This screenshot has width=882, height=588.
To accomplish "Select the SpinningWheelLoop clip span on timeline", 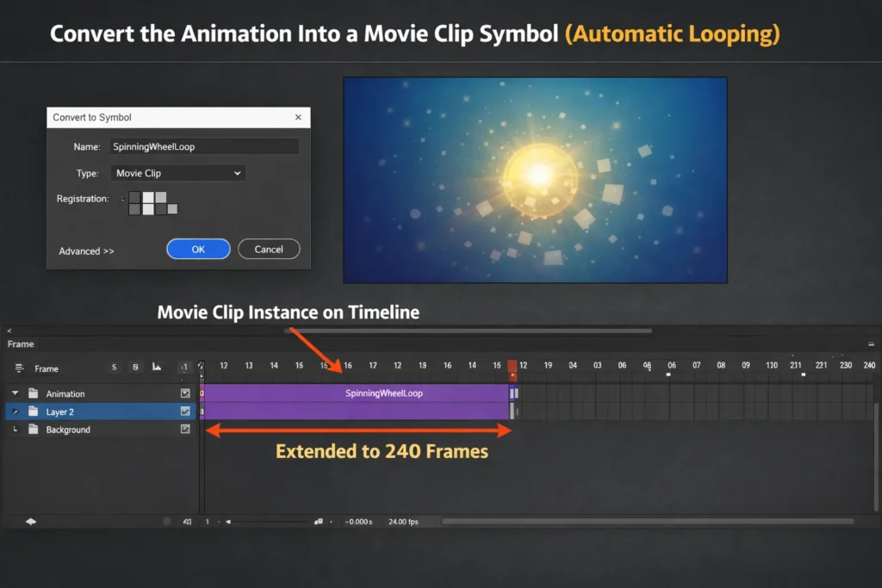I will pyautogui.click(x=357, y=393).
